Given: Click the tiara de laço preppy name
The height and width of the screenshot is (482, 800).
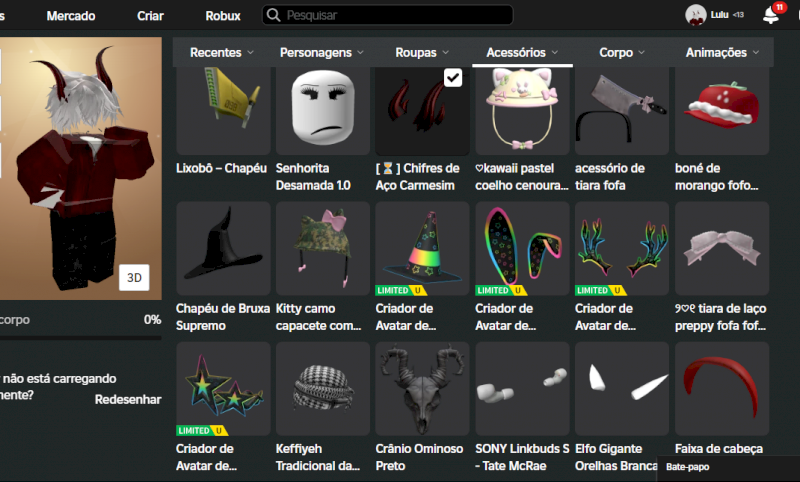Looking at the screenshot, I should coord(720,317).
